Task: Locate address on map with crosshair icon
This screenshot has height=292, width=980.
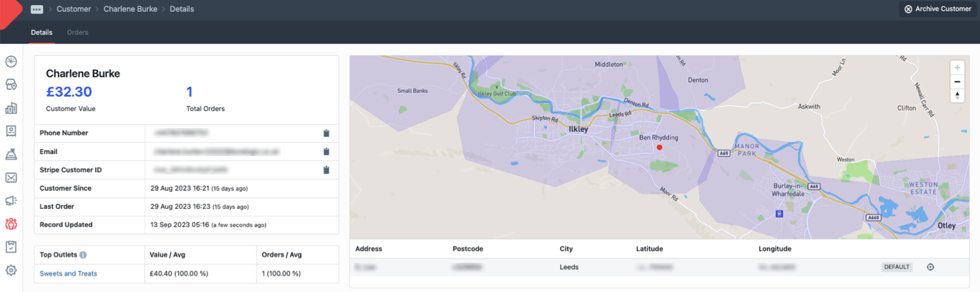Action: pyautogui.click(x=930, y=267)
